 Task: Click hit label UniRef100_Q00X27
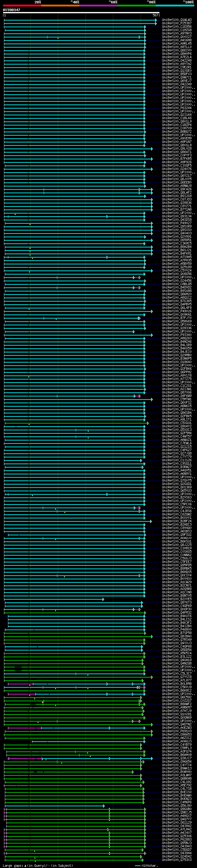(176, 37)
